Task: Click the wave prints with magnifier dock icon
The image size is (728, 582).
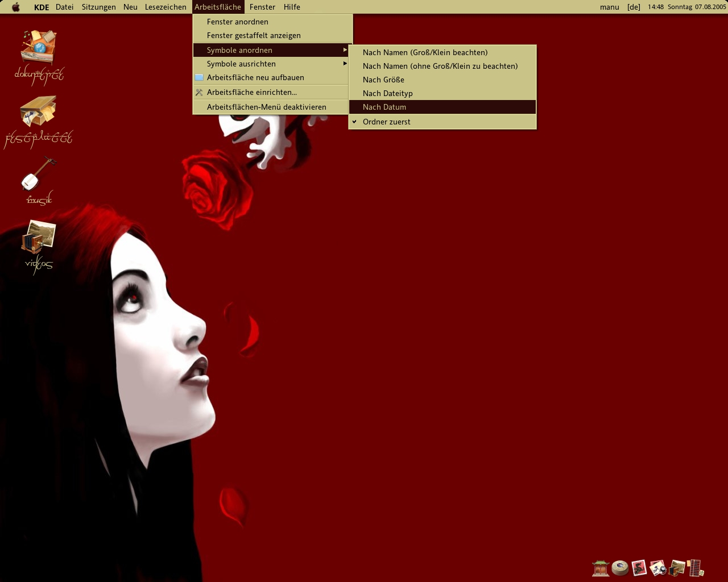Action: 658,568
